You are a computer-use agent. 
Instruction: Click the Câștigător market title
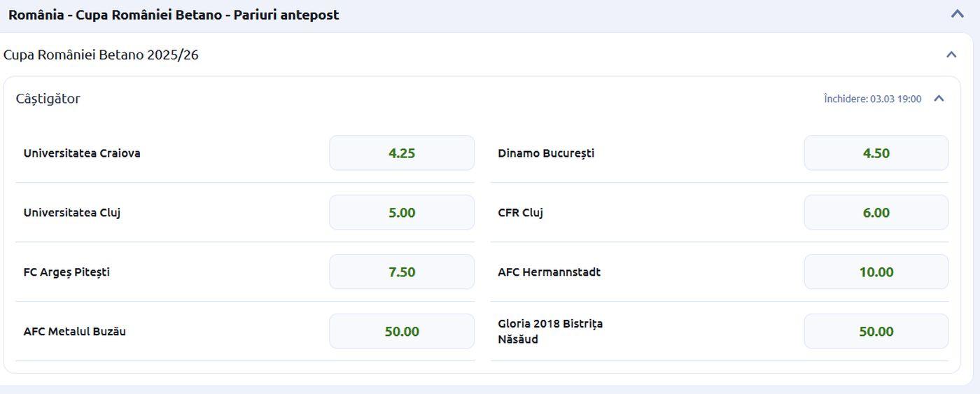pyautogui.click(x=48, y=99)
